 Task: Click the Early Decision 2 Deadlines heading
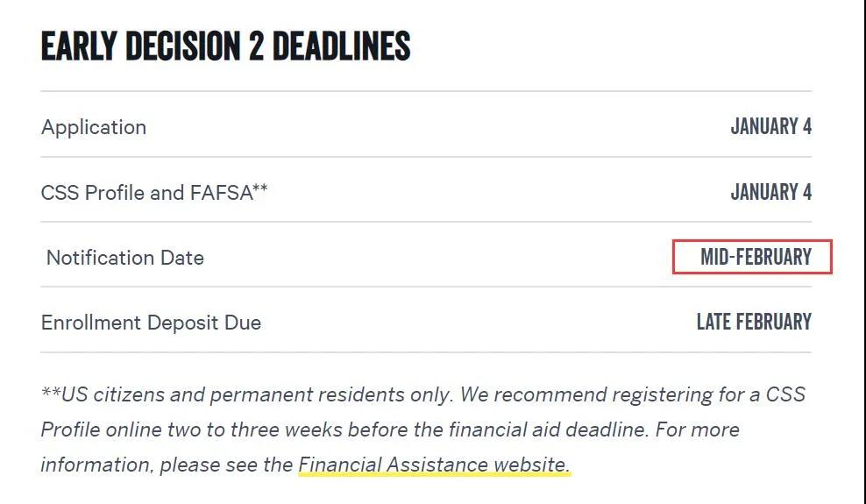click(x=225, y=46)
